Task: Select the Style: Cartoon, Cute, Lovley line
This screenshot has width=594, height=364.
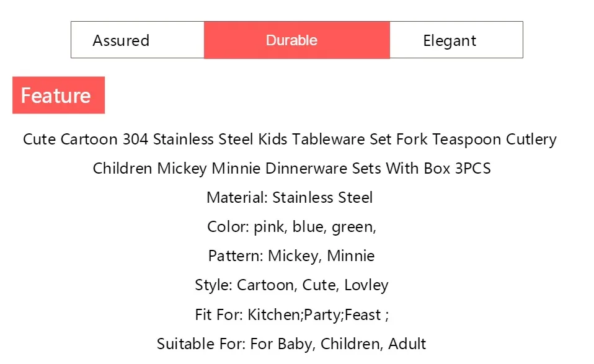Action: coord(291,285)
